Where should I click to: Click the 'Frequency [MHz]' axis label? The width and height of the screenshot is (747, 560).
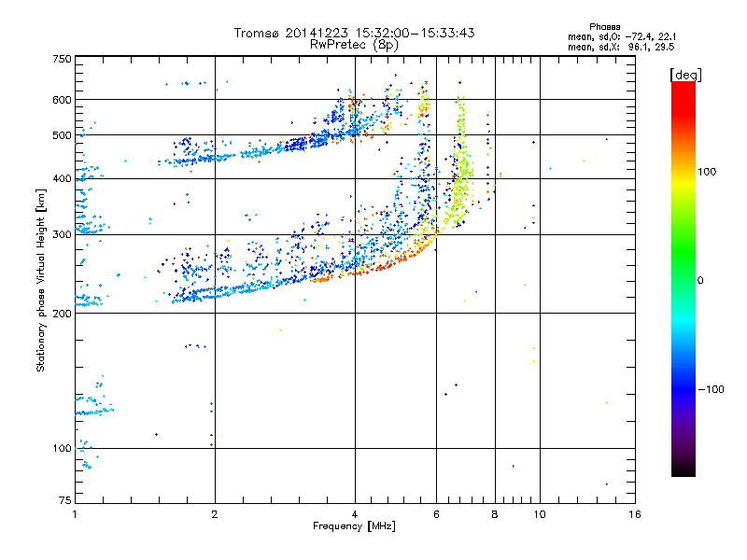pos(354,526)
